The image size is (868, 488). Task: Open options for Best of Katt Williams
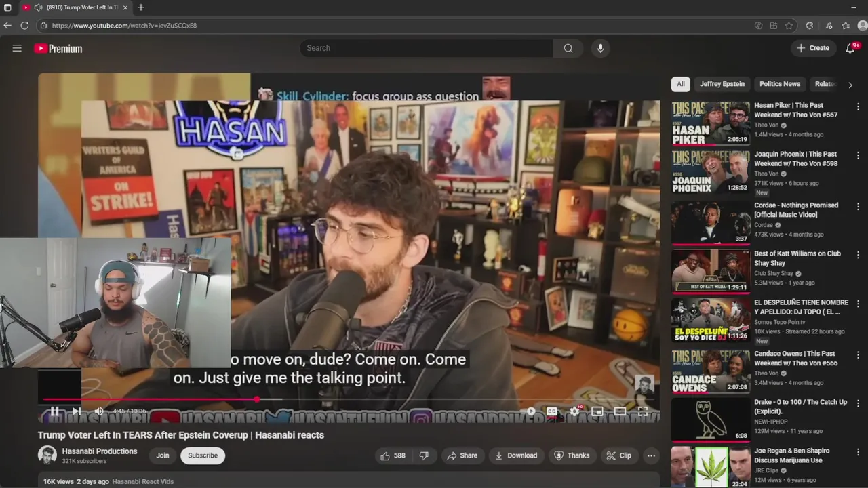tap(858, 255)
